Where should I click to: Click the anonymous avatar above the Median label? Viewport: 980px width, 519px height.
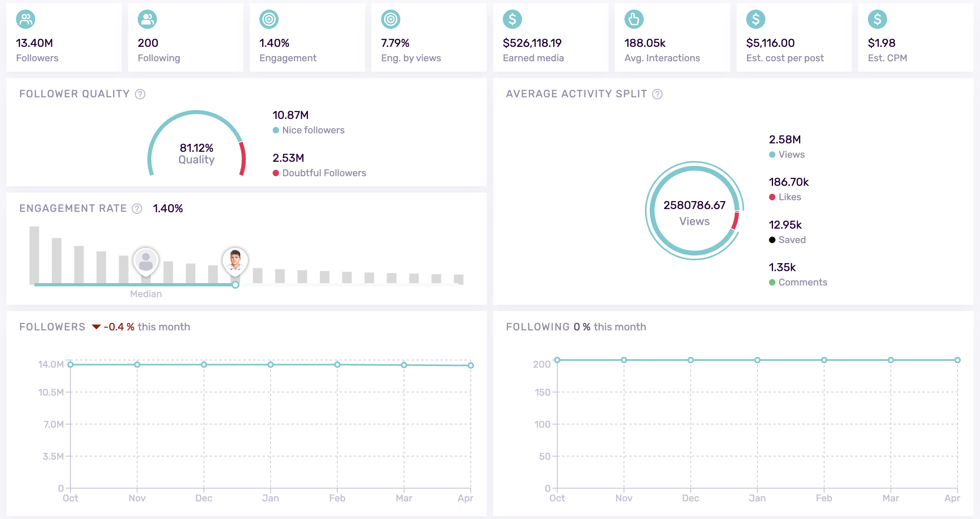tap(146, 260)
